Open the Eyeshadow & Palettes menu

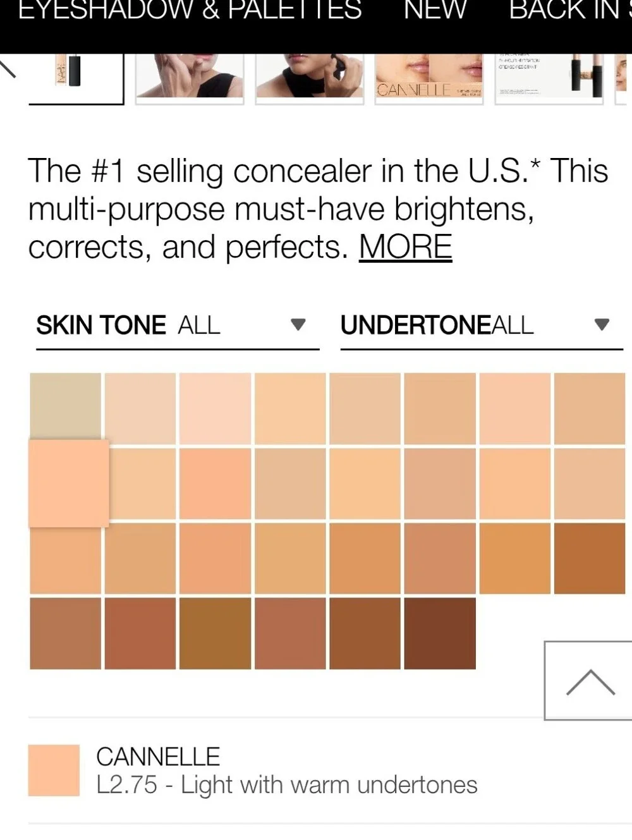[190, 11]
